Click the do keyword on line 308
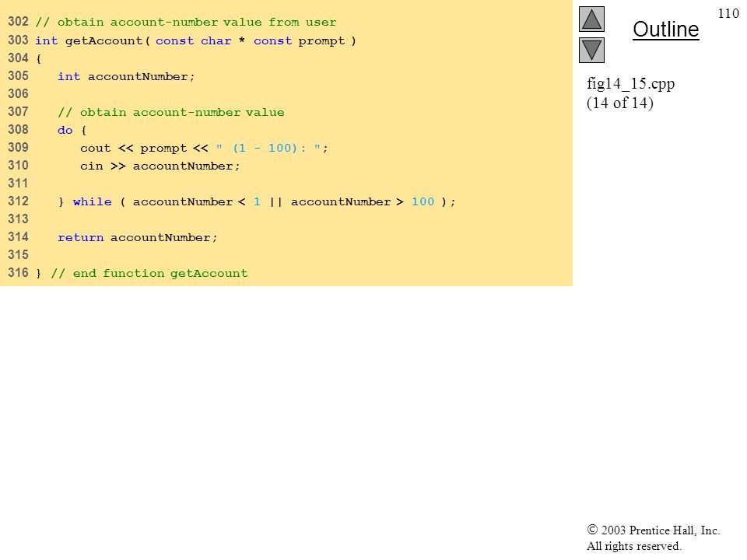The image size is (747, 560). [65, 131]
